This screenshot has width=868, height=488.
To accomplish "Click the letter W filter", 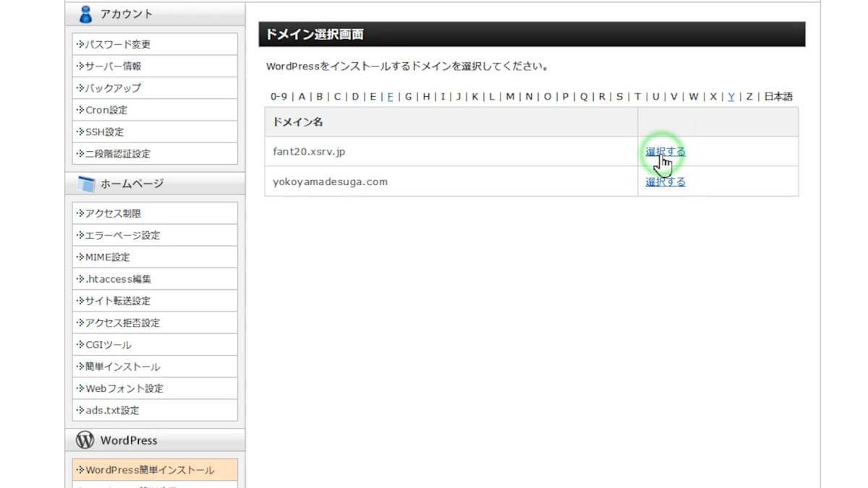I will coord(693,96).
